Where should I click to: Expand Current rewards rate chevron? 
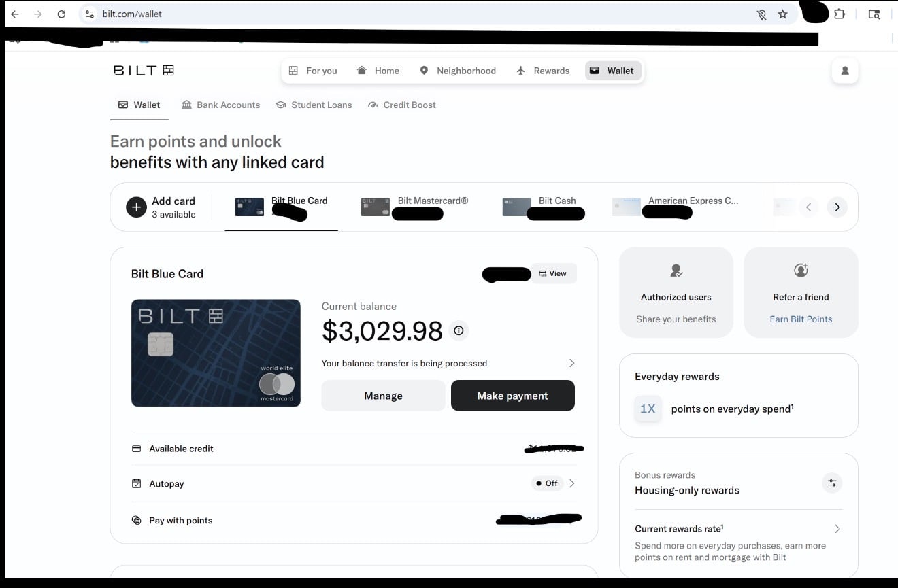(837, 529)
